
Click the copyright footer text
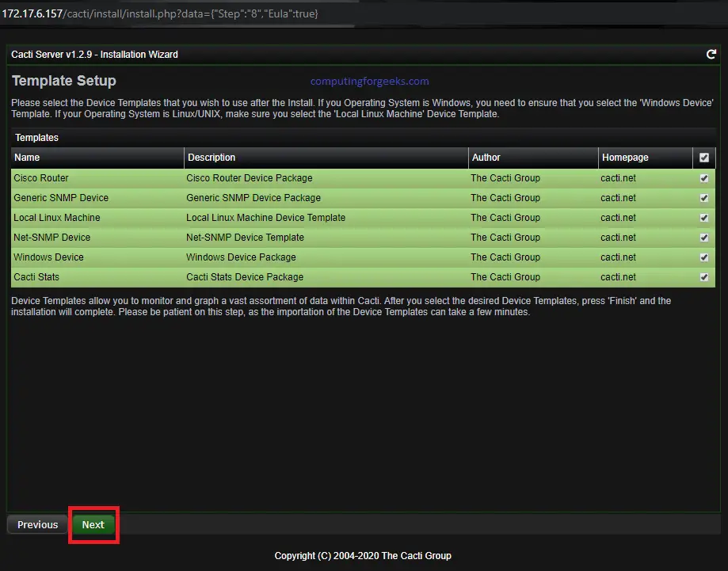click(363, 556)
